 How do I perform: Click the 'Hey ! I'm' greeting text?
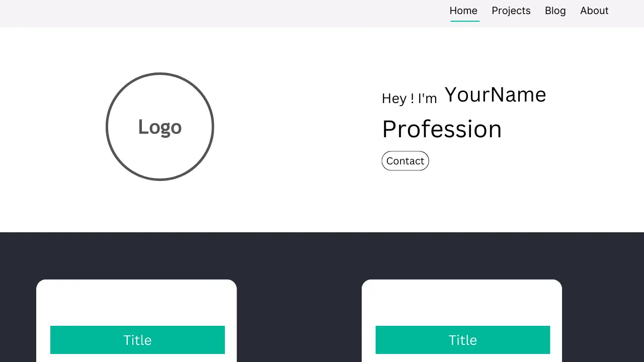click(x=409, y=98)
